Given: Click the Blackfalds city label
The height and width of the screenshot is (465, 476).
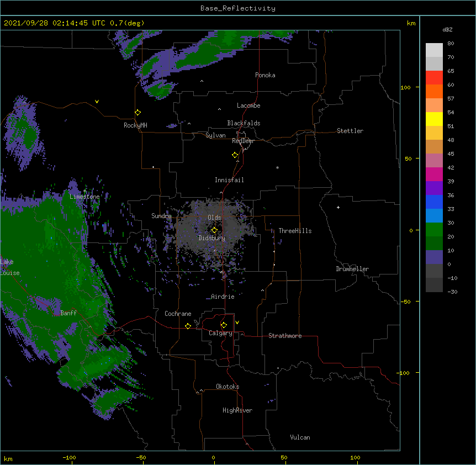Looking at the screenshot, I should coord(244,123).
